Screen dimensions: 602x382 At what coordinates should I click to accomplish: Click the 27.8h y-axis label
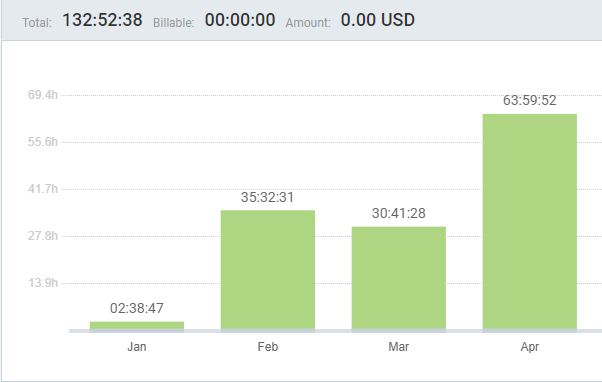(x=43, y=236)
